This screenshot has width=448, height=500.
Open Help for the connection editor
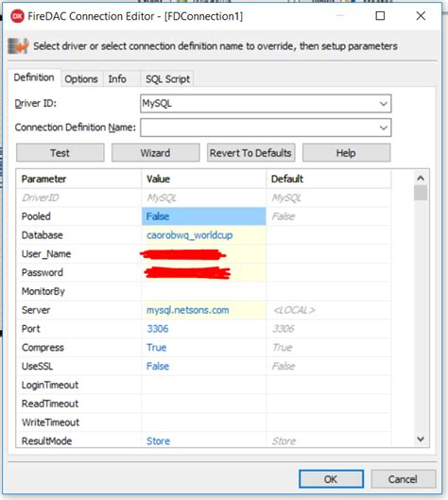point(346,153)
